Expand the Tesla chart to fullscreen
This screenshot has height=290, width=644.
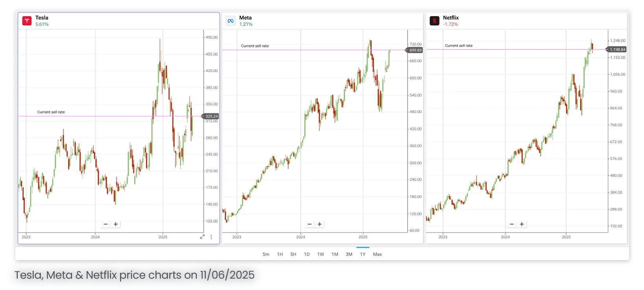pos(202,236)
